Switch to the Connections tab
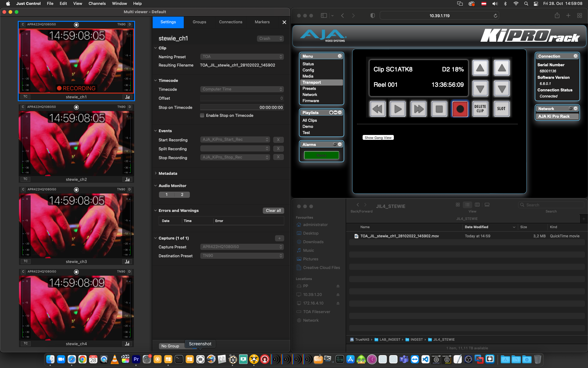This screenshot has width=588, height=368. click(231, 22)
